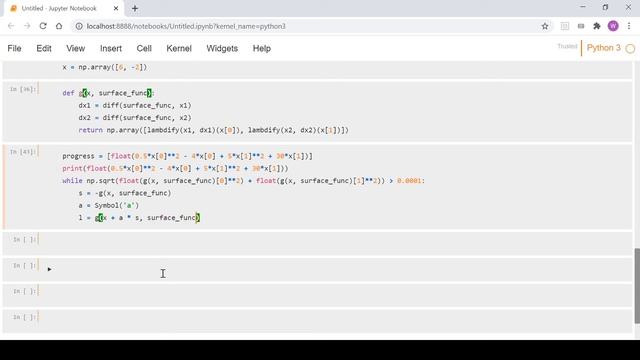Click the Python 3 kernel name

pyautogui.click(x=603, y=48)
